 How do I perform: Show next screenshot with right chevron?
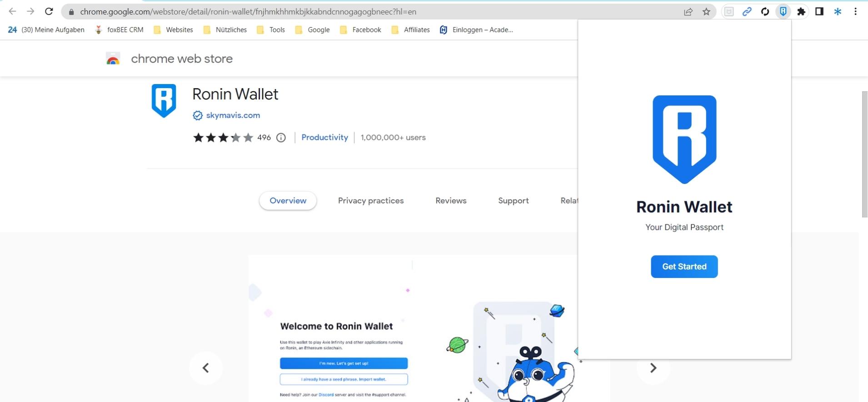point(653,368)
